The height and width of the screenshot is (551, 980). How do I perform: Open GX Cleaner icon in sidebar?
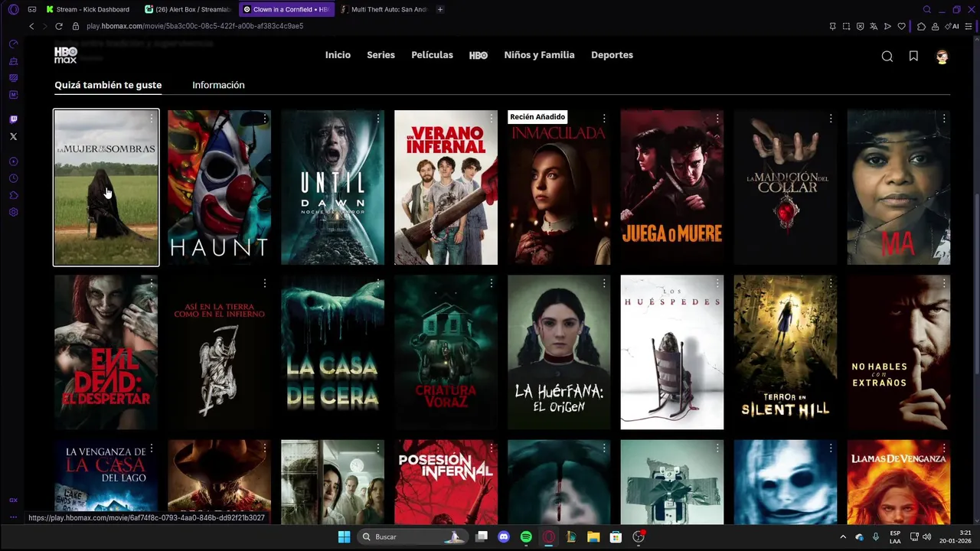13,61
